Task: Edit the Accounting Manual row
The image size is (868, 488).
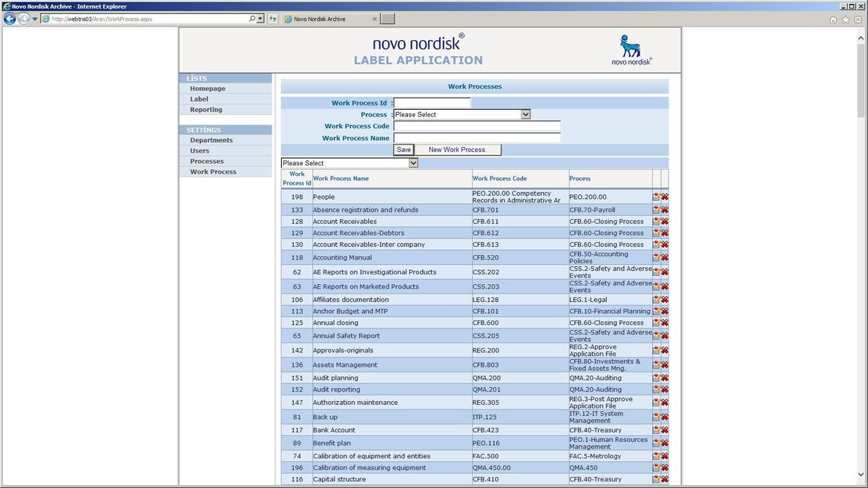Action: point(656,258)
